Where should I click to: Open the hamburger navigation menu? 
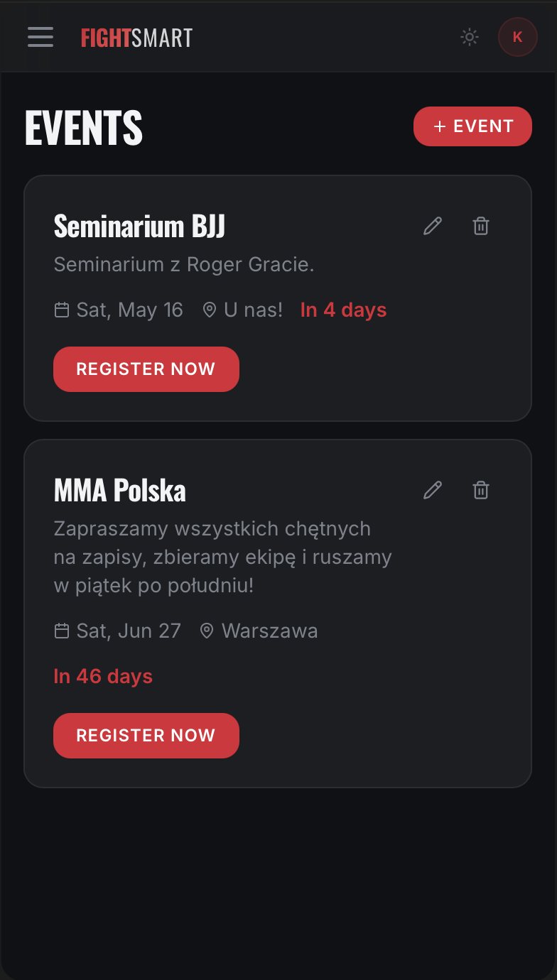coord(40,37)
